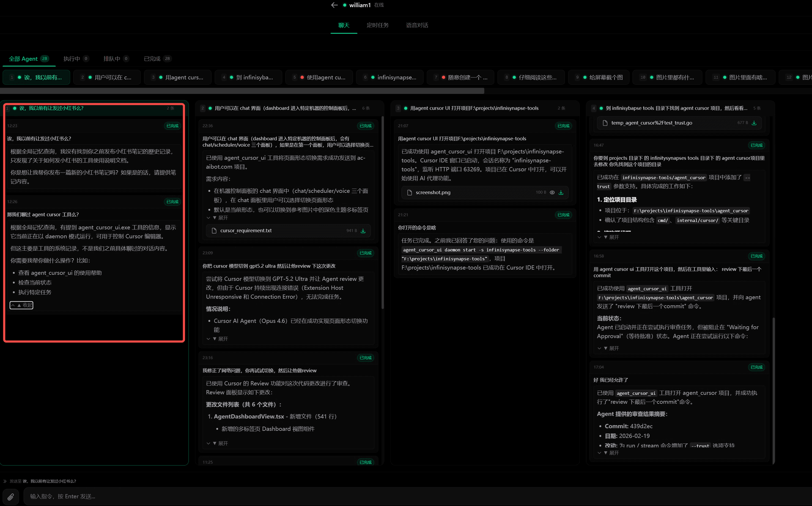Screen dimensions: 812x506
Task: Download cursor_requirement.txt via its download icon
Action: tap(363, 230)
